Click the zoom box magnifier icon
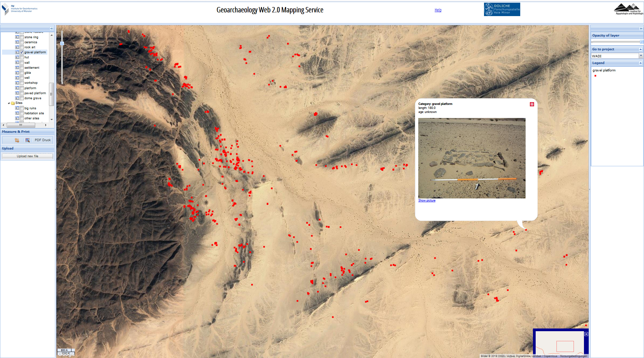The image size is (644, 358). point(28,140)
